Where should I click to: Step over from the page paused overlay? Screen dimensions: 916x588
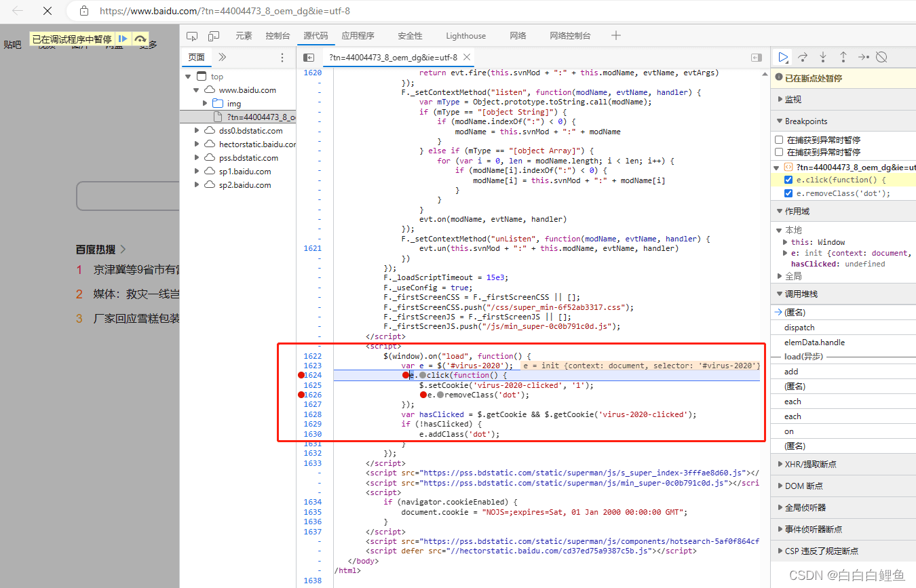coord(140,39)
